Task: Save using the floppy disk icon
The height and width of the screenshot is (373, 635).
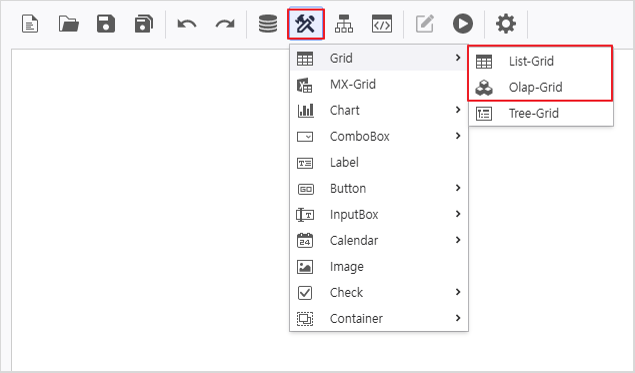Action: tap(106, 23)
